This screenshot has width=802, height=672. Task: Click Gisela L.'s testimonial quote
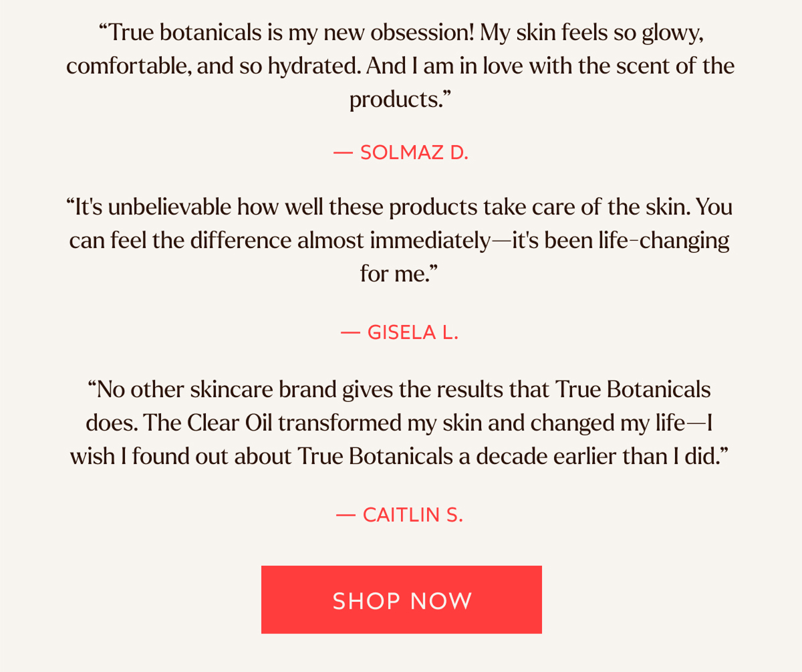[401, 239]
